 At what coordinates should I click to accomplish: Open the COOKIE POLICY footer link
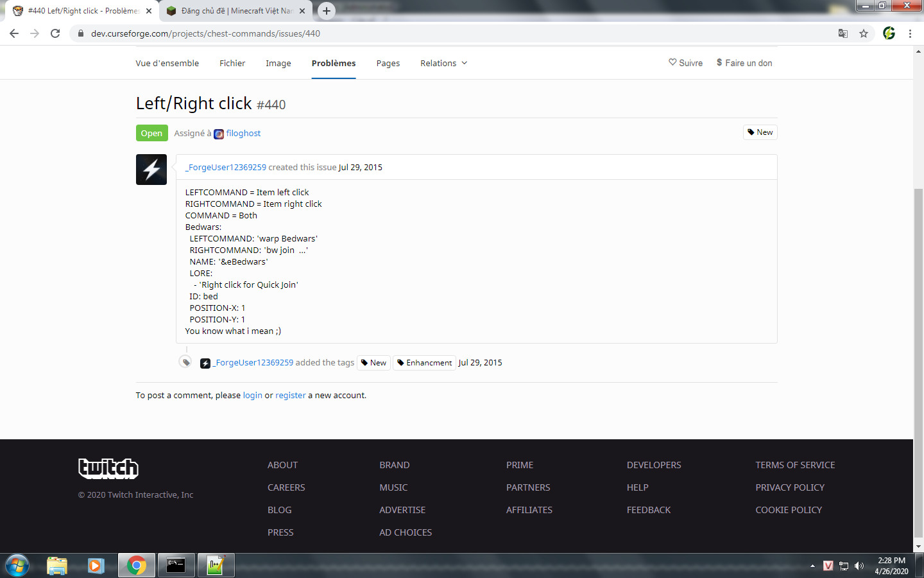click(789, 510)
